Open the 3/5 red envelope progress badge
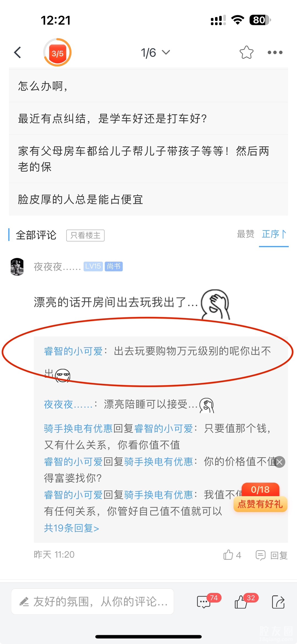 pyautogui.click(x=57, y=53)
